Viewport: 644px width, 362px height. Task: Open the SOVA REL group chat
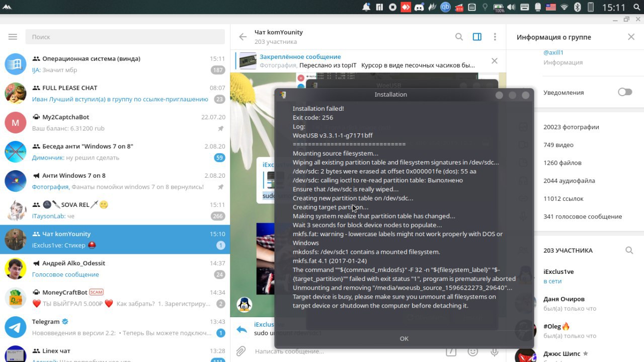tap(115, 210)
